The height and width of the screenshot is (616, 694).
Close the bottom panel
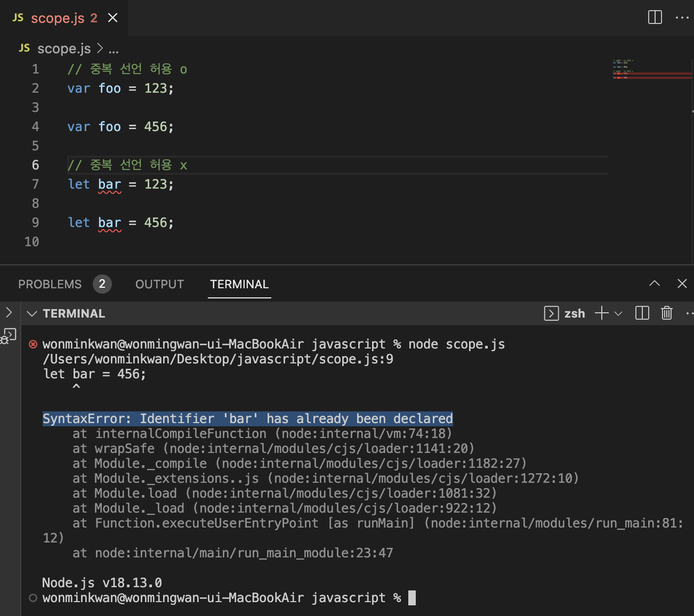coord(682,283)
